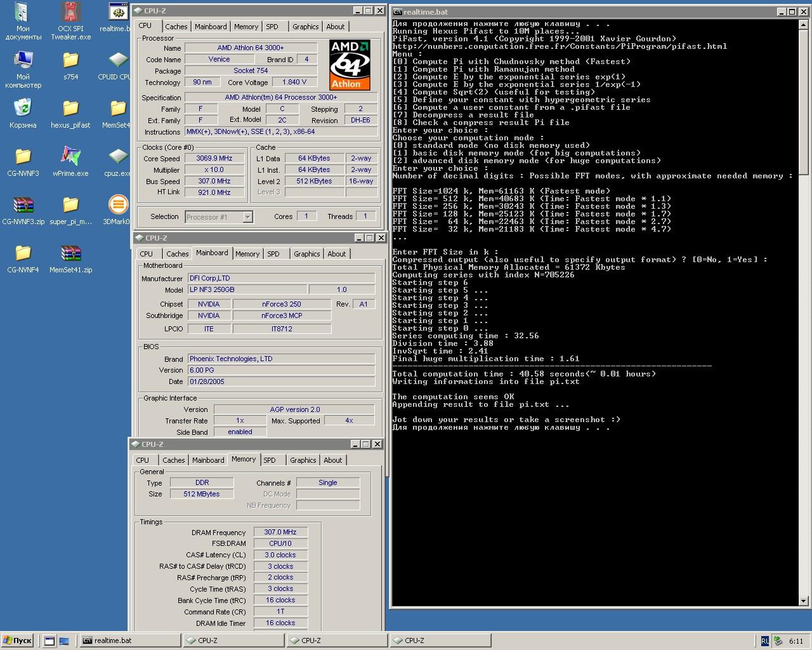The height and width of the screenshot is (650, 812).
Task: Minimize the realtime.bat console window
Action: [782, 11]
